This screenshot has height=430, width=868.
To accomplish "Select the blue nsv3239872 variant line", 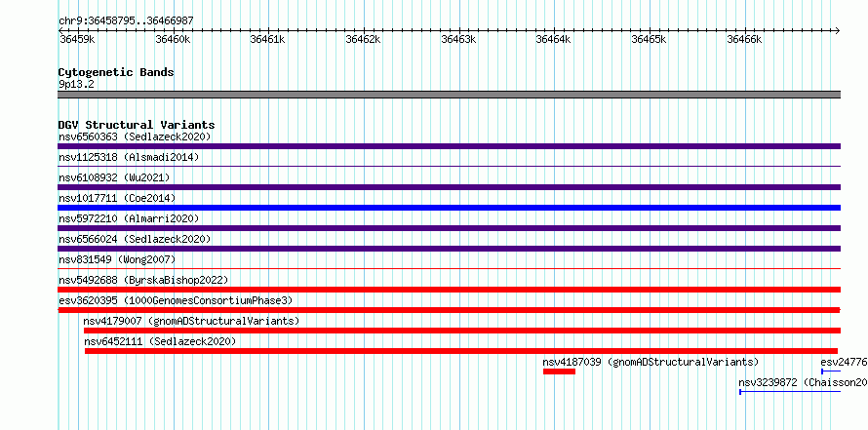I will pyautogui.click(x=790, y=392).
